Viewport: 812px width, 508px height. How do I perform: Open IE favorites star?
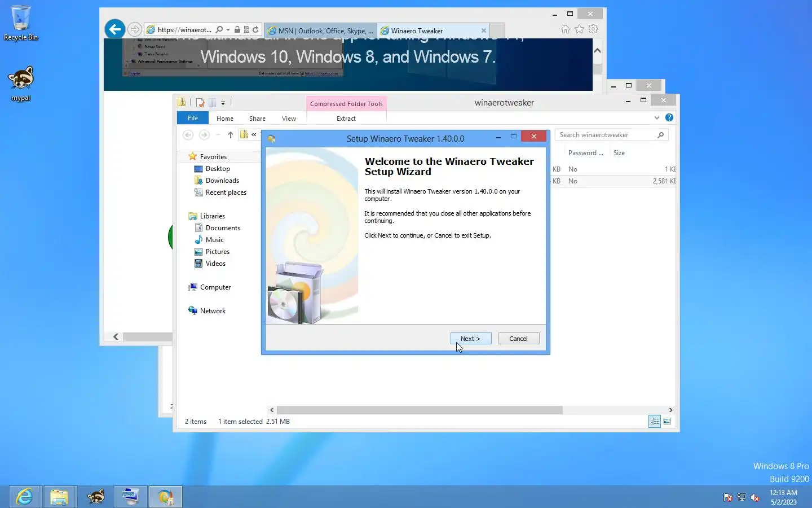click(579, 29)
